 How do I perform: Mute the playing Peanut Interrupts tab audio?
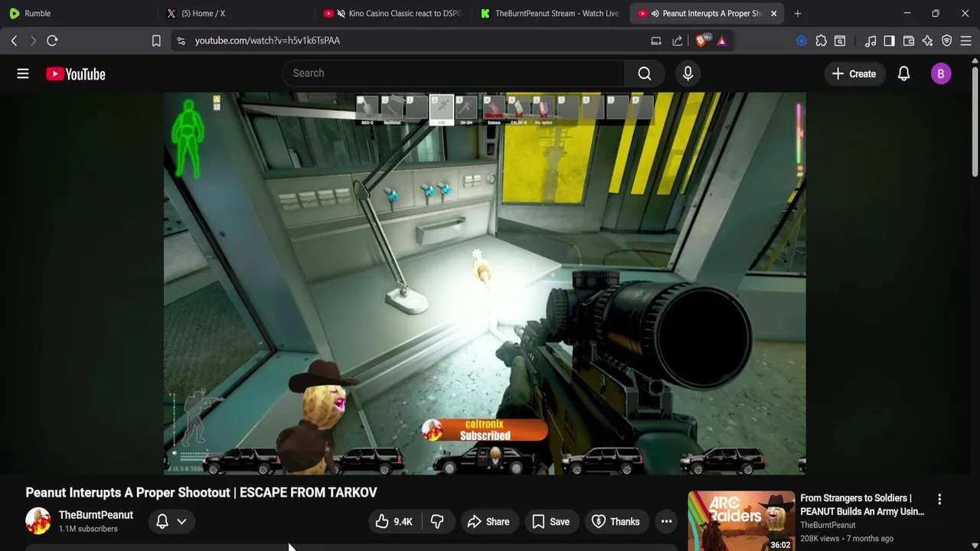pos(655,13)
